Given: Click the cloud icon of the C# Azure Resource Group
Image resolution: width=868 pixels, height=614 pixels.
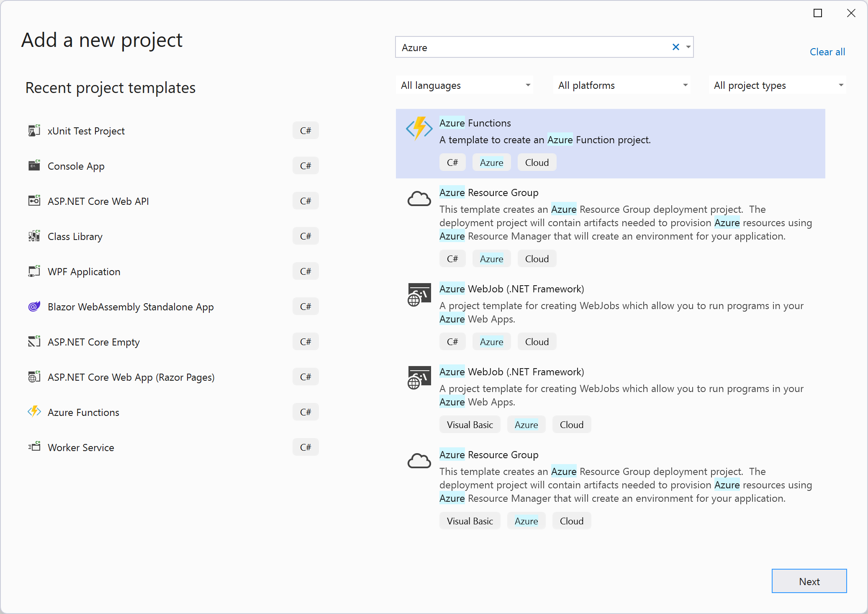Looking at the screenshot, I should [419, 199].
